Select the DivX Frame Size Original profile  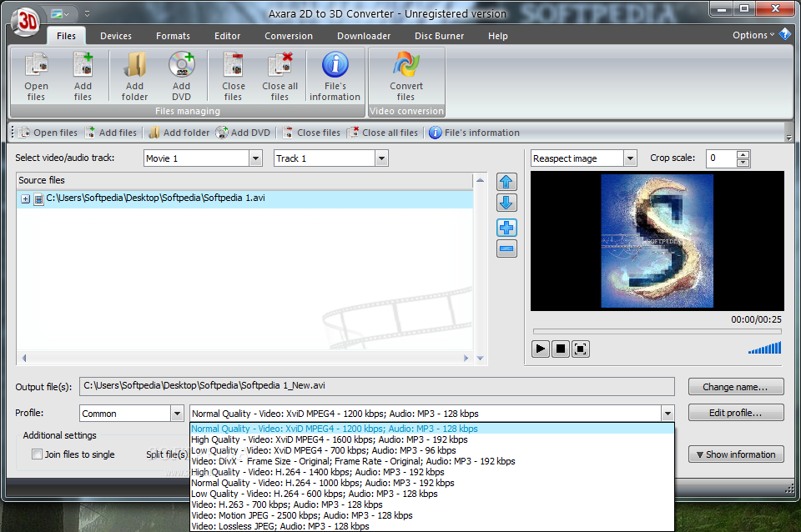(x=431, y=461)
